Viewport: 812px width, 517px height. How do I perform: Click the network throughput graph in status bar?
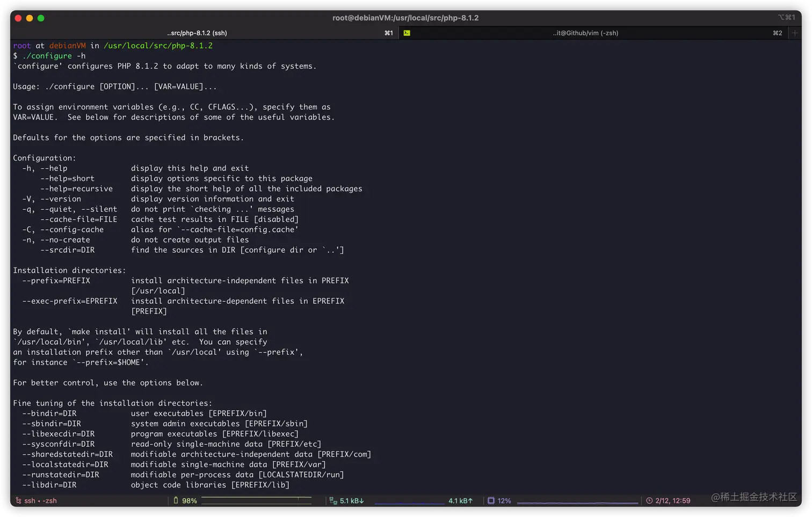[409, 501]
